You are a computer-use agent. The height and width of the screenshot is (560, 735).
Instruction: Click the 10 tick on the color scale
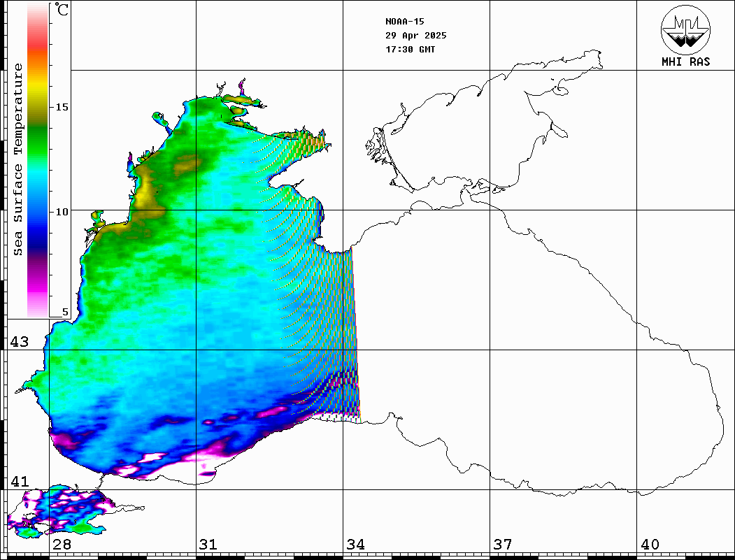pos(62,212)
